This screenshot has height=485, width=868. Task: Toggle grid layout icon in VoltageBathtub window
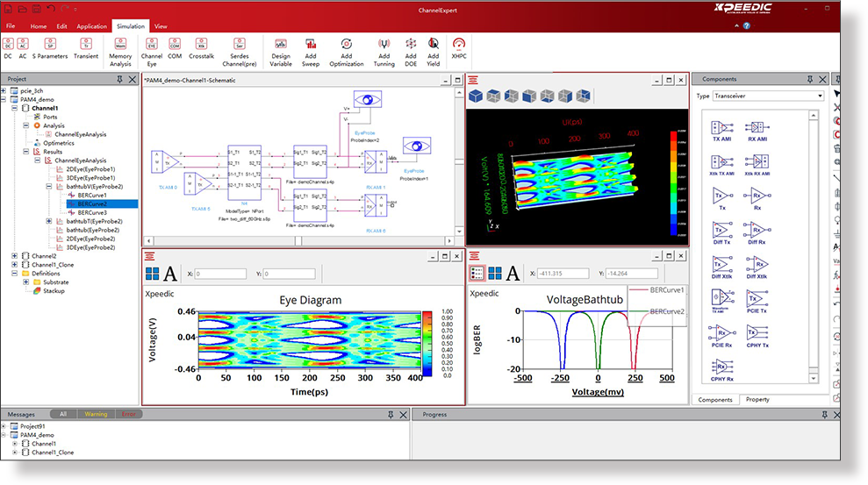click(495, 273)
